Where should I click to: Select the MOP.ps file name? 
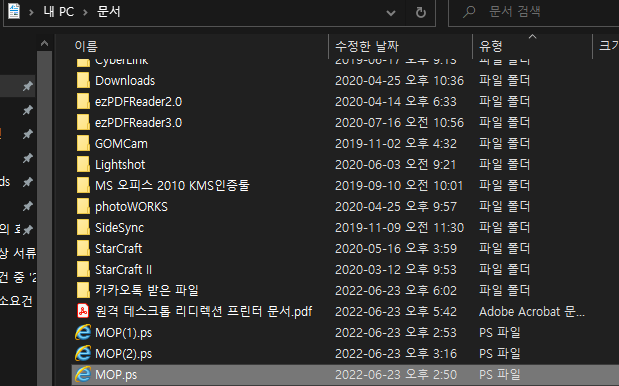(x=116, y=374)
